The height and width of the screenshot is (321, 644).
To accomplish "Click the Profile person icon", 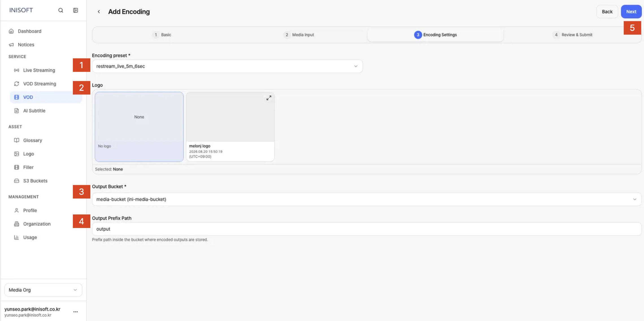I will 17,210.
